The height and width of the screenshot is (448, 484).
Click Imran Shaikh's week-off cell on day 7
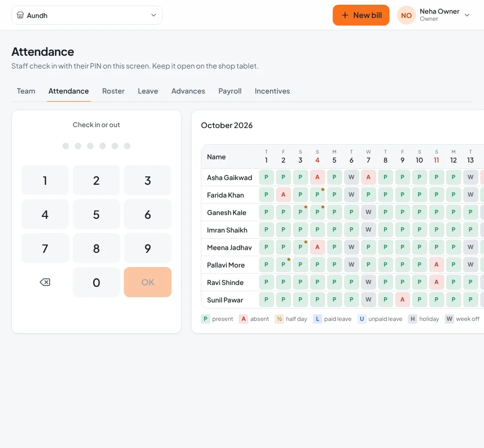point(368,230)
